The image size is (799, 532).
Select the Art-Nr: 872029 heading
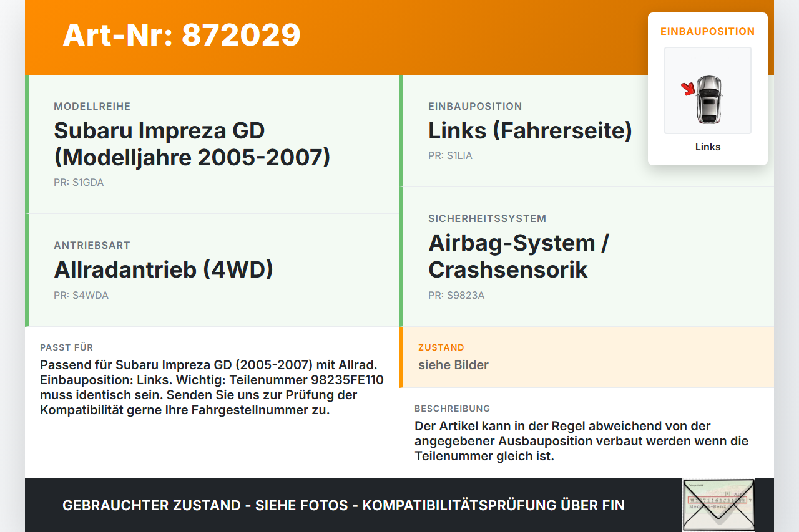182,35
